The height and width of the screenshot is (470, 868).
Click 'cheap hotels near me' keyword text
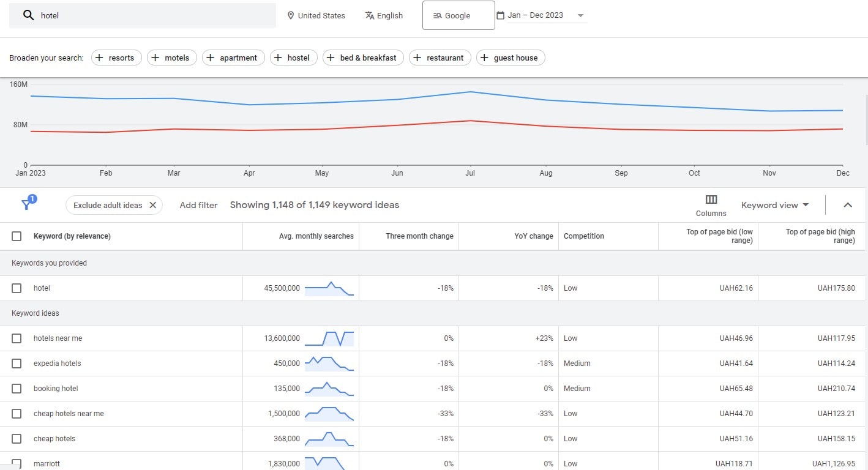click(x=69, y=414)
